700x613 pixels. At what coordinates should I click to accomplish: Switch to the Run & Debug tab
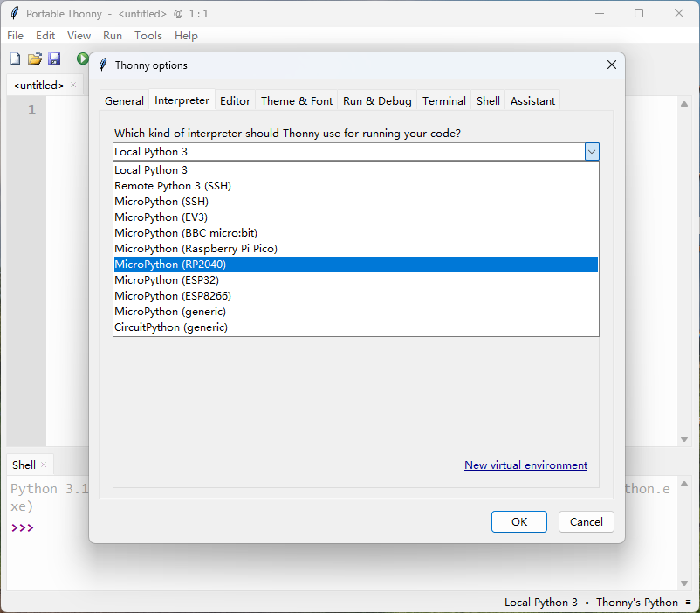pyautogui.click(x=377, y=101)
